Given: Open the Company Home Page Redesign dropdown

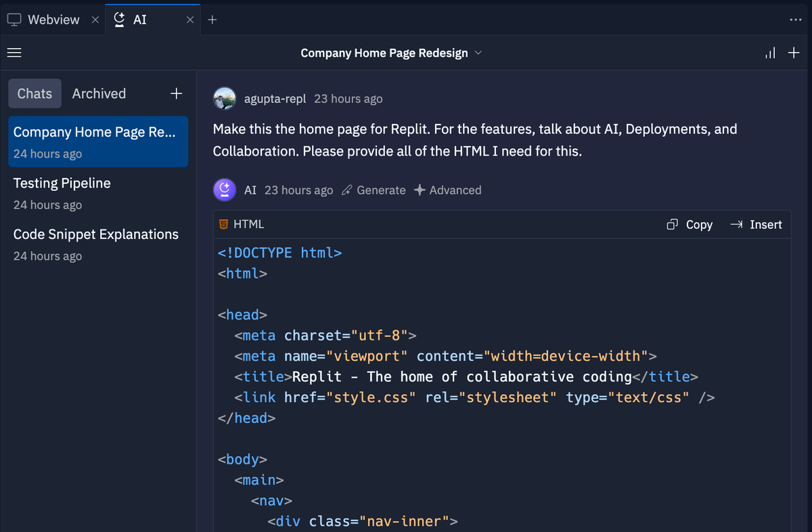Looking at the screenshot, I should 479,53.
